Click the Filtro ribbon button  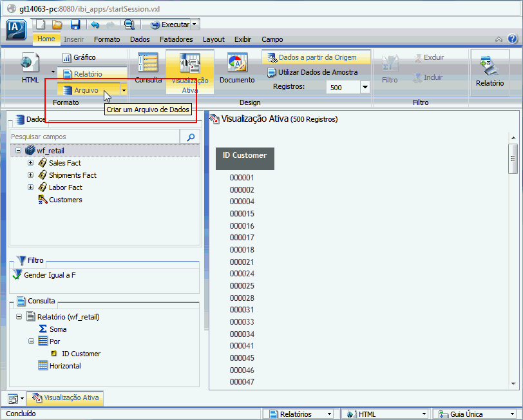pos(390,69)
